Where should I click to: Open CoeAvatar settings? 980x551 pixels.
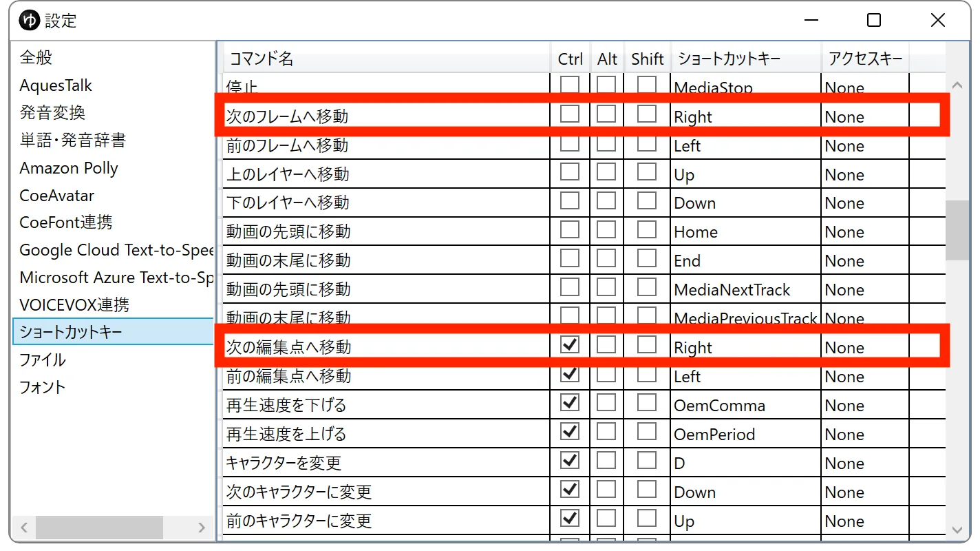57,196
